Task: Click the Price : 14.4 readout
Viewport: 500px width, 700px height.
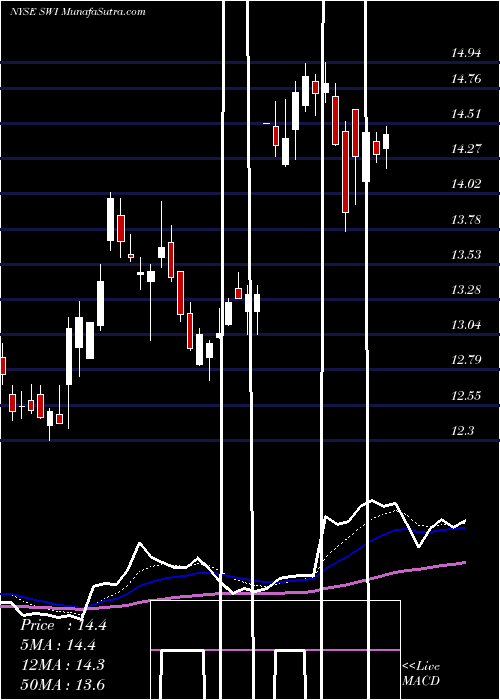Action: click(63, 625)
